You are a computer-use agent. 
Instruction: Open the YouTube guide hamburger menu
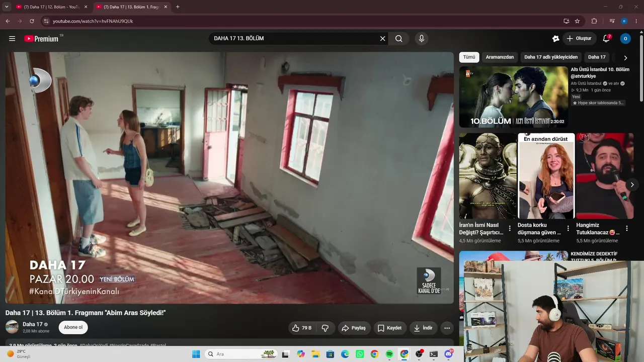pos(12,39)
